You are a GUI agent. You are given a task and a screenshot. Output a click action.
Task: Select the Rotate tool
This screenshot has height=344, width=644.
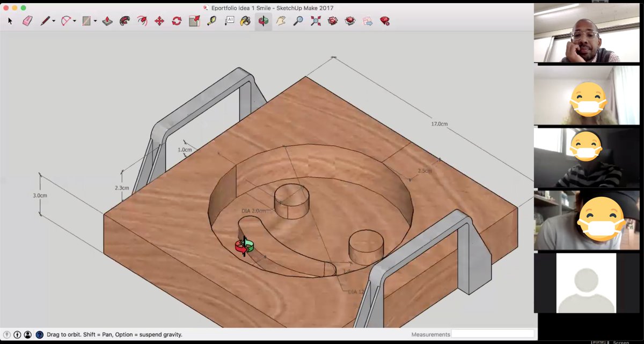coord(177,21)
